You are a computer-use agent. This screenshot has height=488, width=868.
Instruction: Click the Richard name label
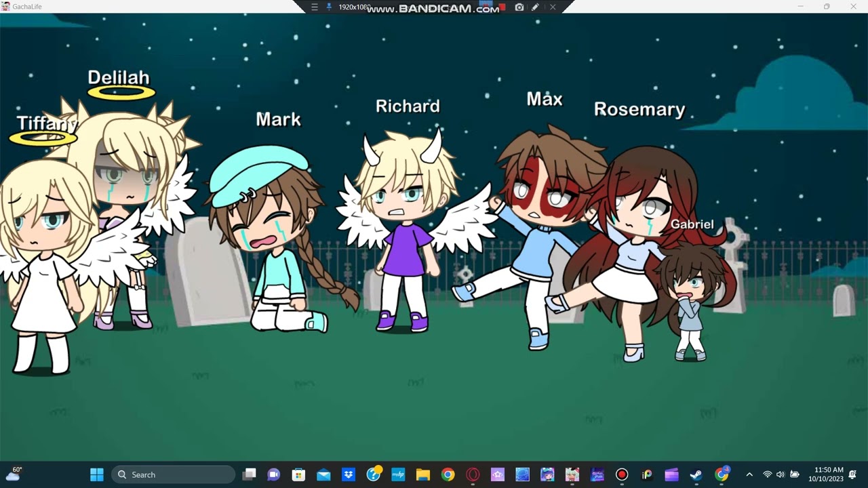point(408,106)
